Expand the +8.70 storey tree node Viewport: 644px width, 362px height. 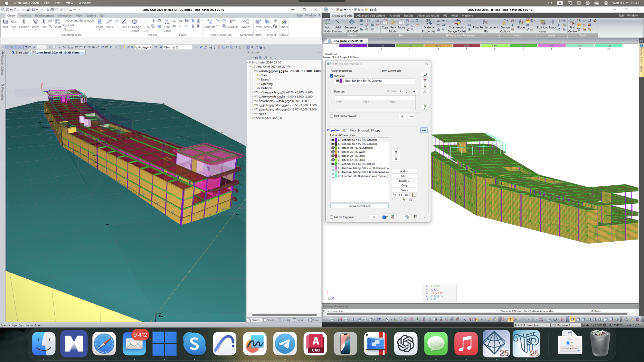click(253, 92)
